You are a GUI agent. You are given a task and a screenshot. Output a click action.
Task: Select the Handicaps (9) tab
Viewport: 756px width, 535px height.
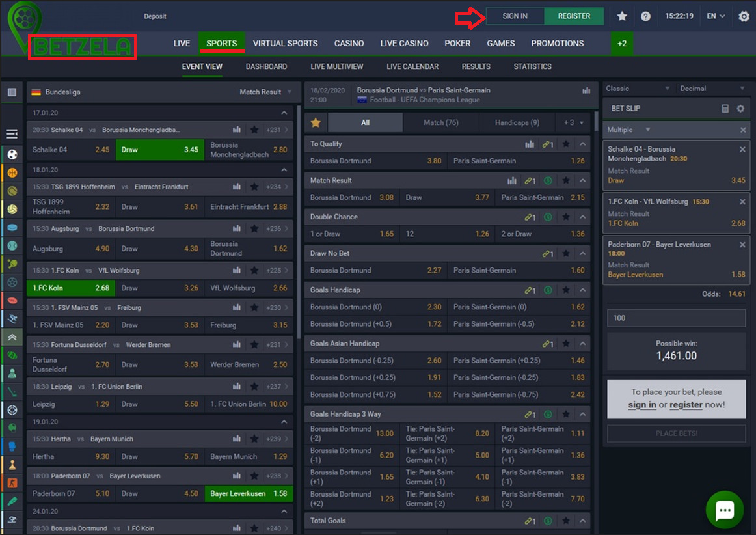517,122
